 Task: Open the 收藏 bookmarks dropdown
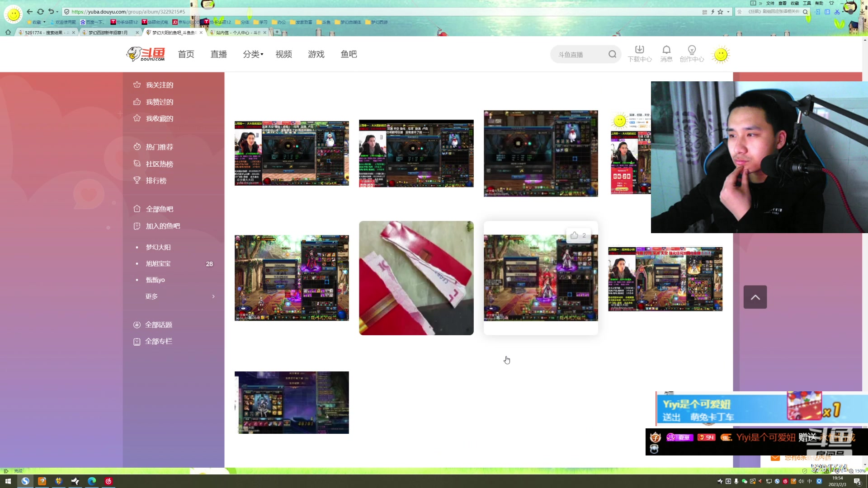coord(37,22)
